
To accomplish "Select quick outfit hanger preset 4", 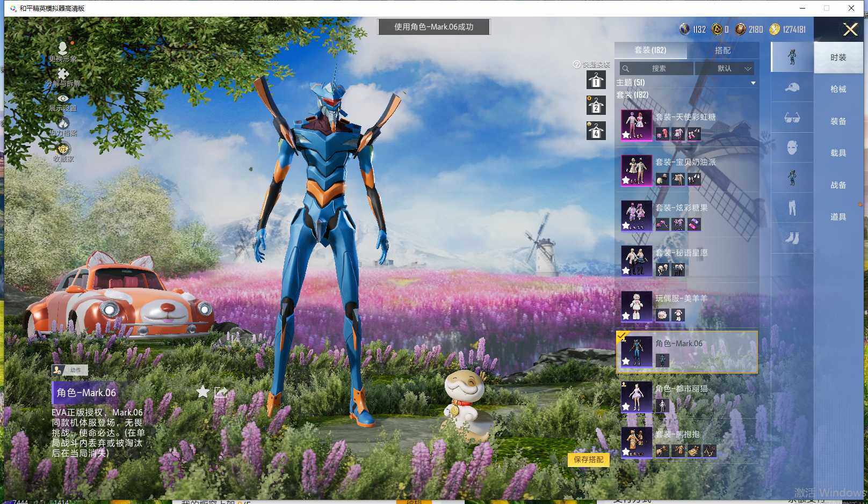I will pos(596,130).
